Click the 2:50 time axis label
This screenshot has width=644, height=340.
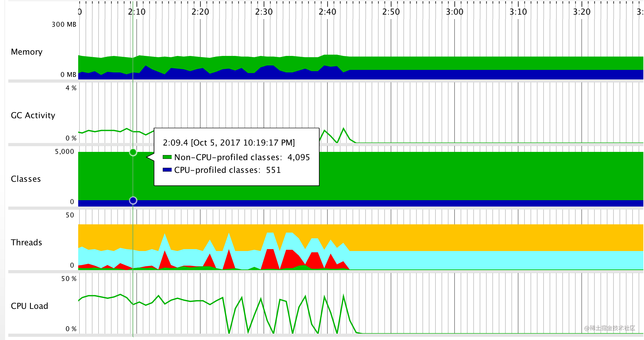click(x=391, y=12)
